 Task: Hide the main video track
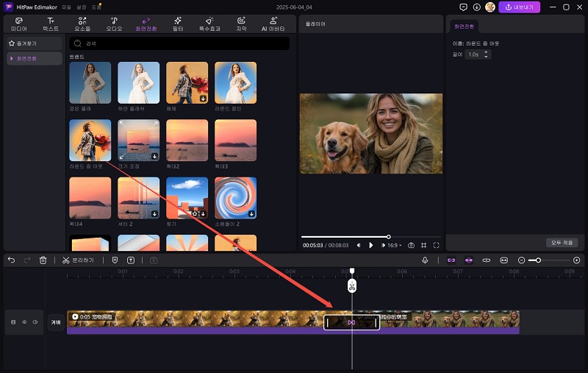tap(24, 322)
